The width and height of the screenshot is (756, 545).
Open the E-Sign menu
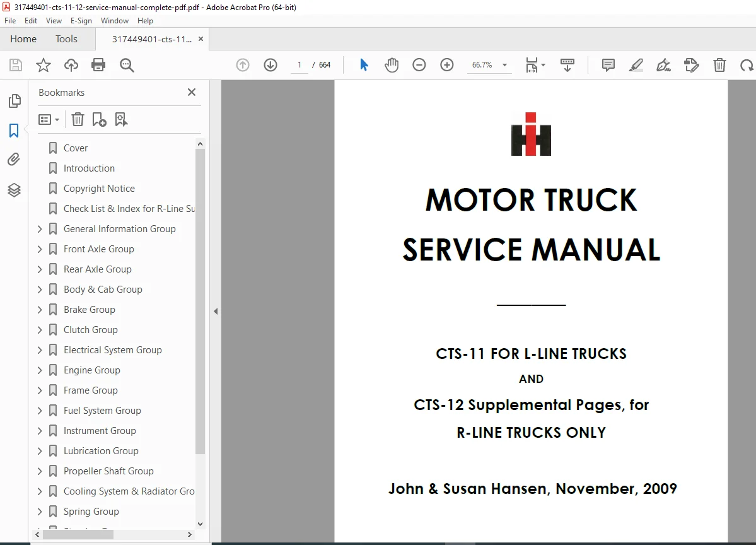click(x=81, y=21)
